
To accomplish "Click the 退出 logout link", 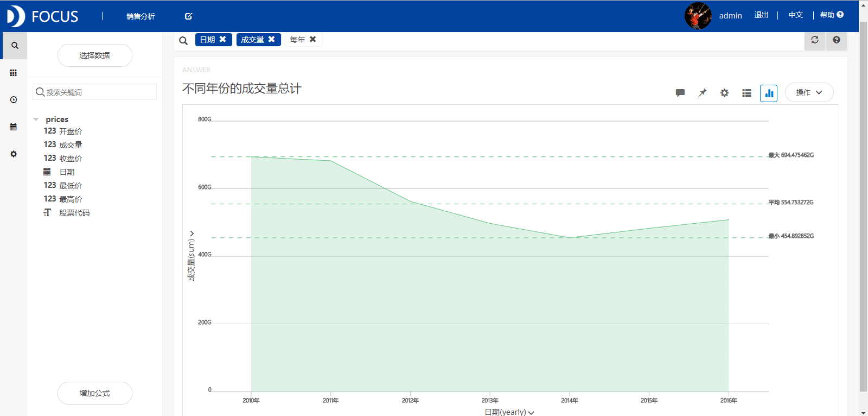I will pyautogui.click(x=761, y=15).
